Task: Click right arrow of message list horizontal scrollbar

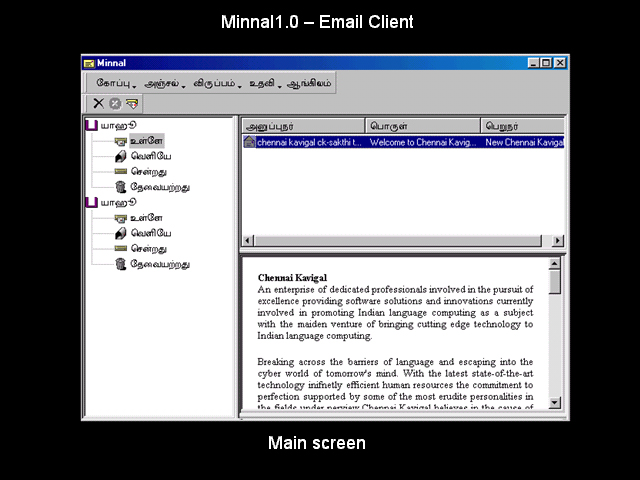Action: click(558, 241)
